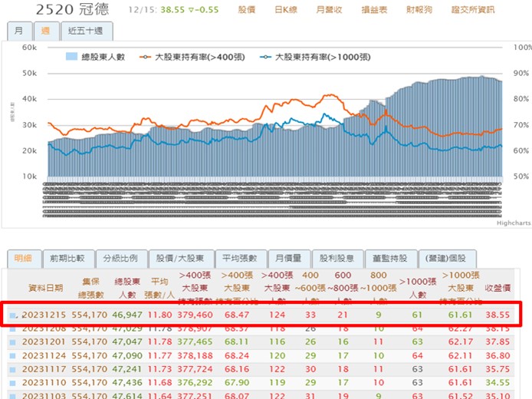Click the blue square icon in the 20231117 row
532x399 pixels.
(x=12, y=369)
